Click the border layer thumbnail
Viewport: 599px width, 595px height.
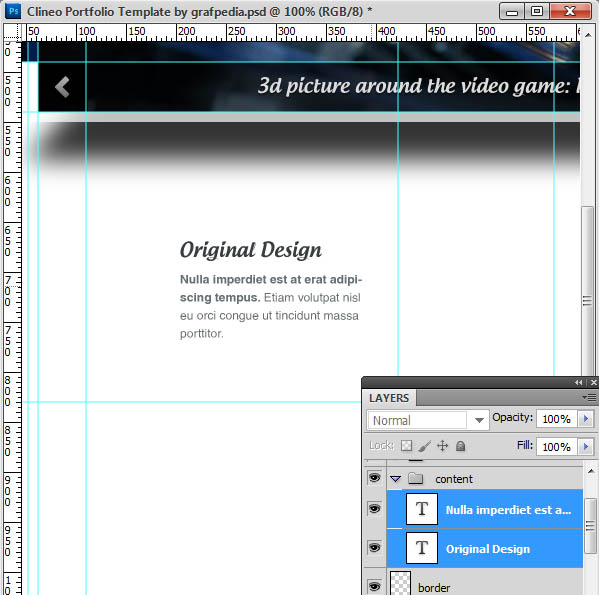pos(400,583)
